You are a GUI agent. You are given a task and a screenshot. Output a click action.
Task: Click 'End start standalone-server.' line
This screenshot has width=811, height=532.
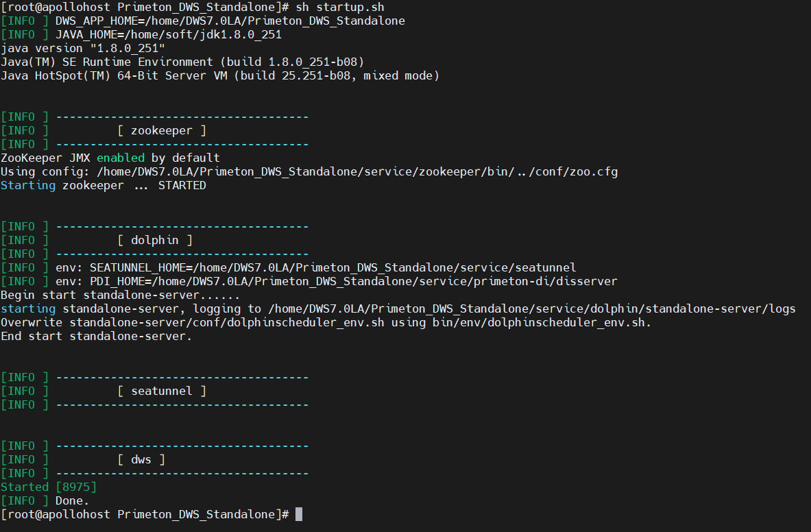click(x=97, y=336)
